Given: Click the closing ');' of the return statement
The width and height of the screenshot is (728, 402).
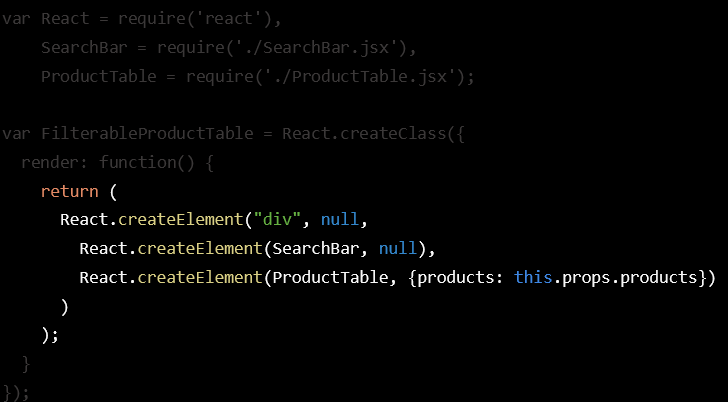Looking at the screenshot, I should (50, 335).
